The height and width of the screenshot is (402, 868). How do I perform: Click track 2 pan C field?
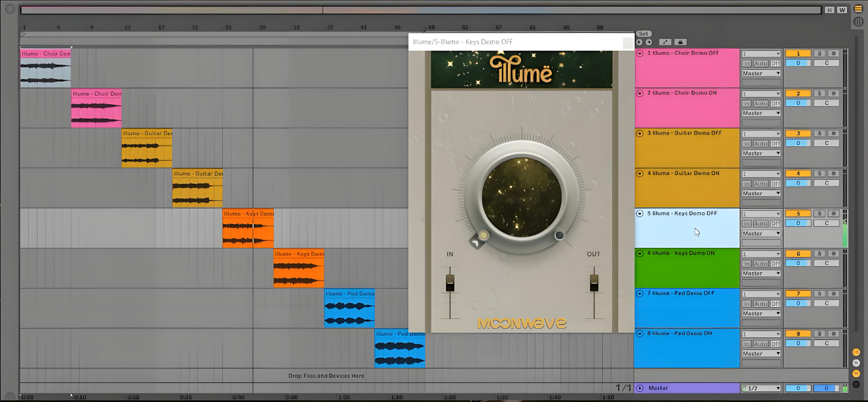click(826, 103)
